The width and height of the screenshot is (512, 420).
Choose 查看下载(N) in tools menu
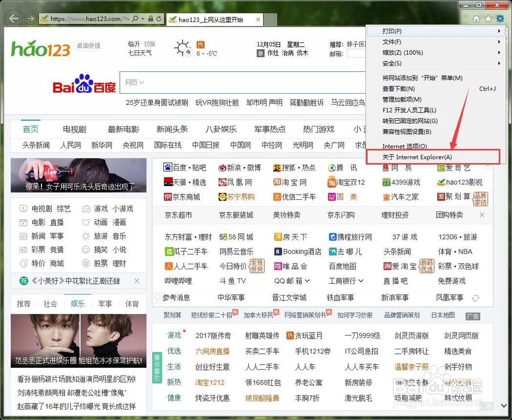[x=436, y=89]
